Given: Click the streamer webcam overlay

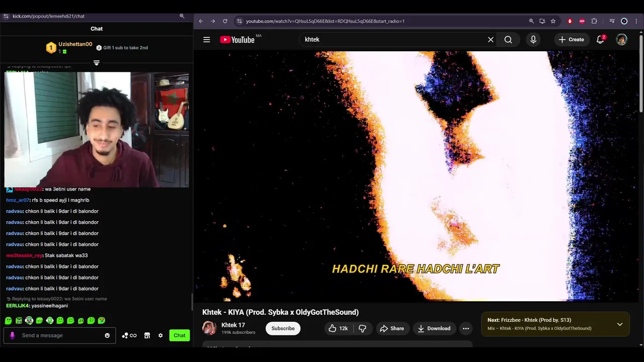Looking at the screenshot, I should pos(97,130).
